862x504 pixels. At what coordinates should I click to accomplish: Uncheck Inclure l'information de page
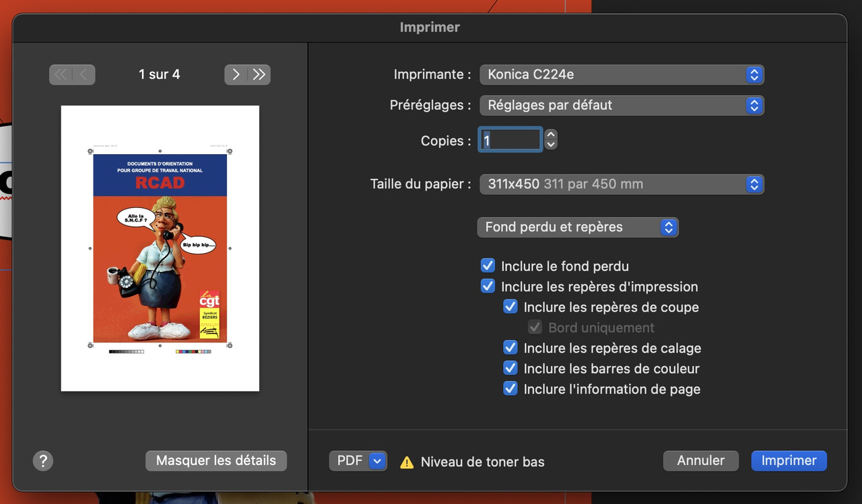[510, 388]
